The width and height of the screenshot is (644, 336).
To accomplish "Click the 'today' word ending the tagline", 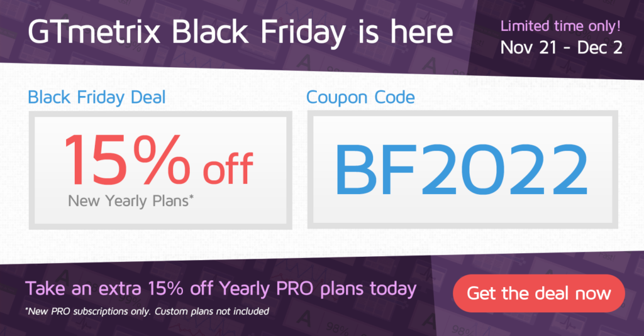I will pos(392,290).
